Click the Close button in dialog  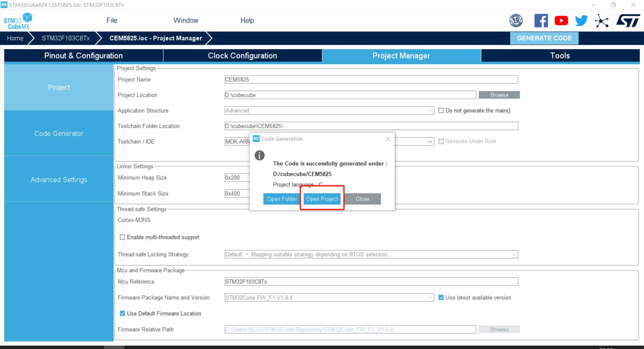363,199
